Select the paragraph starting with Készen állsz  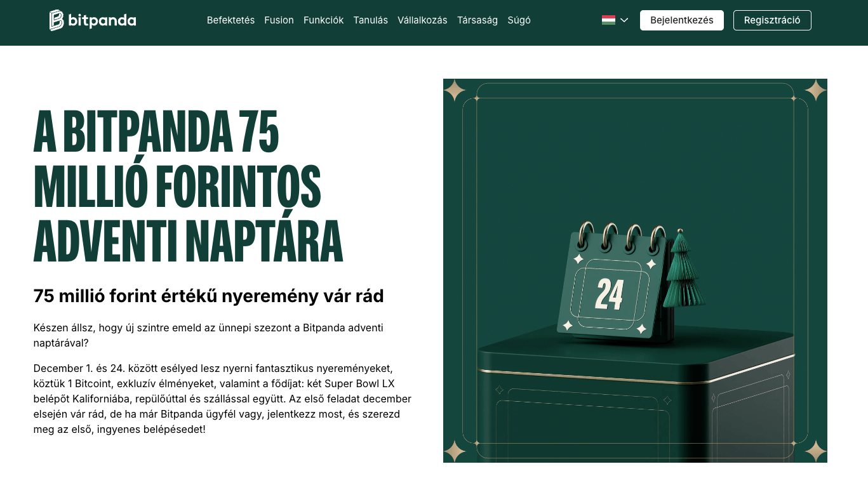pyautogui.click(x=208, y=335)
